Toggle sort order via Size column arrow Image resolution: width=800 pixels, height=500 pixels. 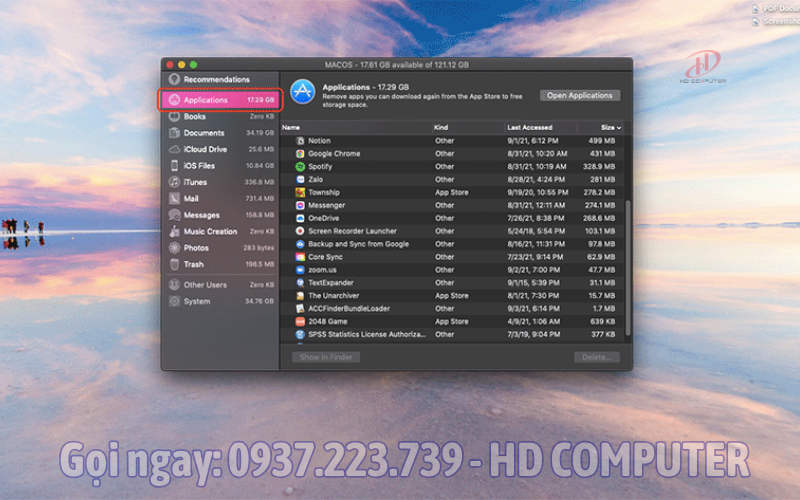coord(619,128)
